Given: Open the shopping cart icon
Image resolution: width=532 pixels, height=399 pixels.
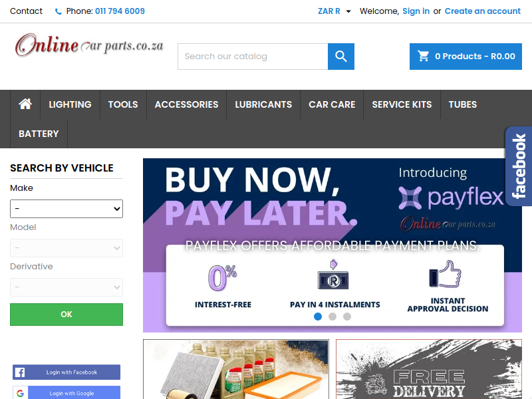Looking at the screenshot, I should click(423, 57).
